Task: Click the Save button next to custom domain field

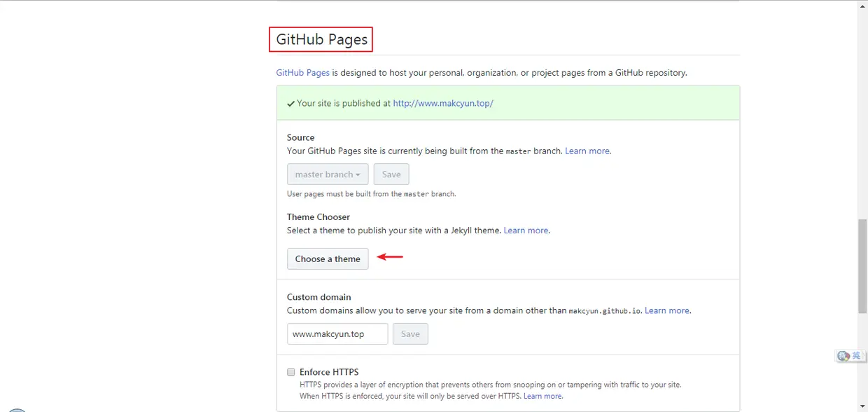Action: pos(410,334)
